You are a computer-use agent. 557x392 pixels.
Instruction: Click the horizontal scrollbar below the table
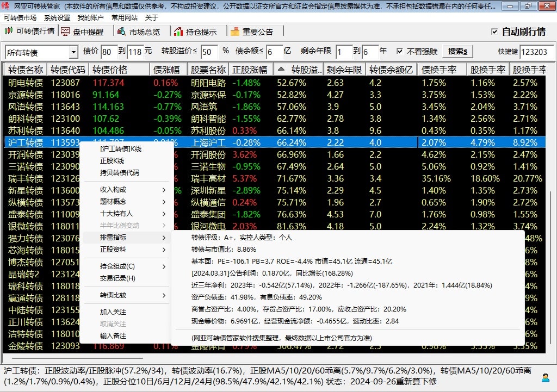(x=77, y=358)
